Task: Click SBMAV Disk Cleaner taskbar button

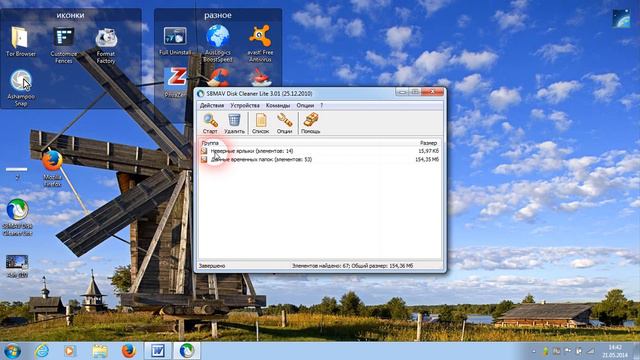Action: pyautogui.click(x=187, y=351)
